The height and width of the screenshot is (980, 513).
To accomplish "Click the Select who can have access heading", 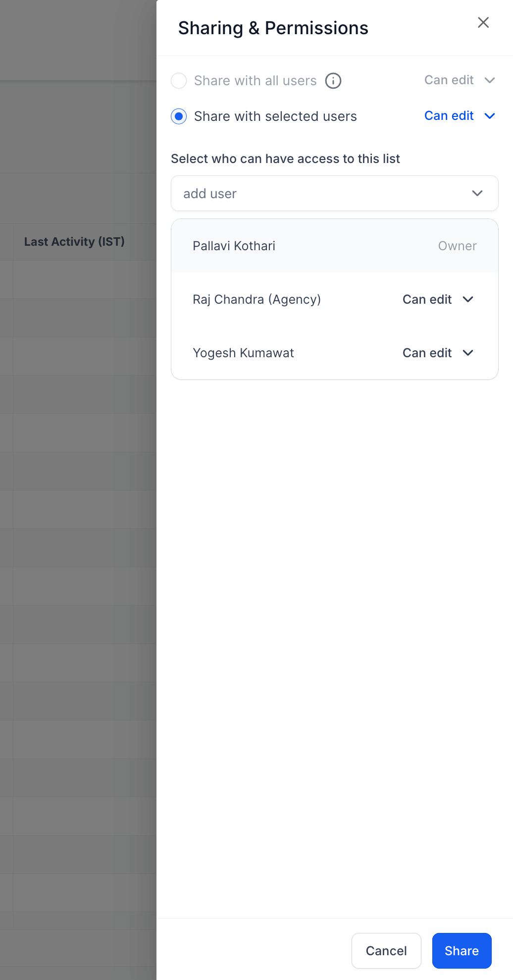I will (286, 159).
